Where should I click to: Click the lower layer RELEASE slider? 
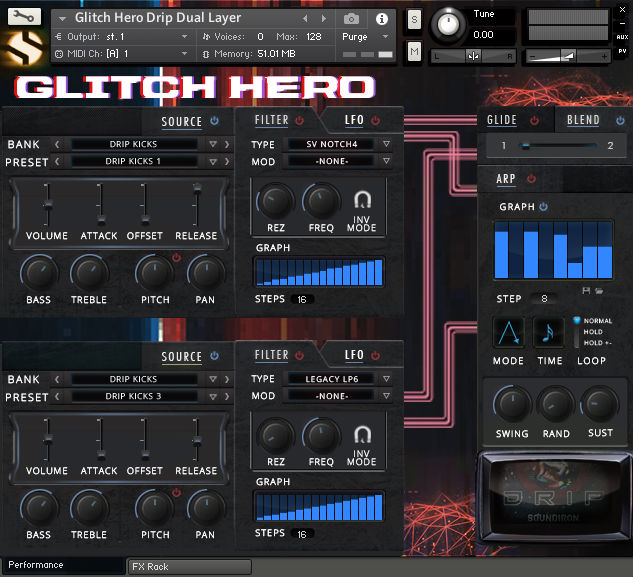(x=196, y=440)
